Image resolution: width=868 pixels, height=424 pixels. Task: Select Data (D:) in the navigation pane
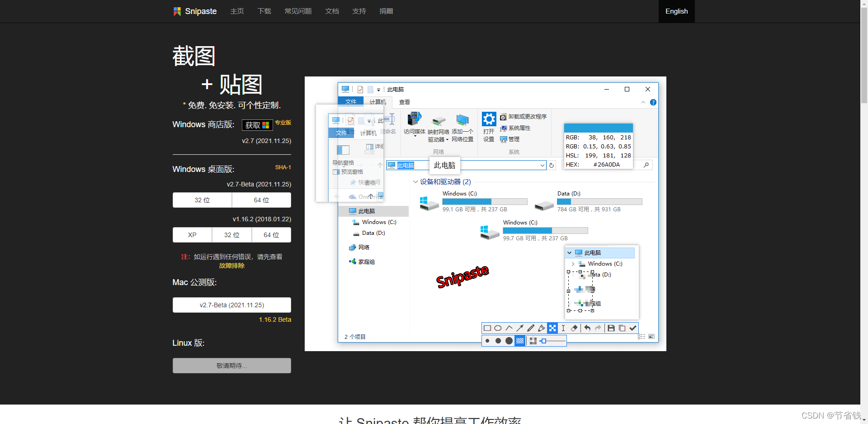tap(373, 233)
